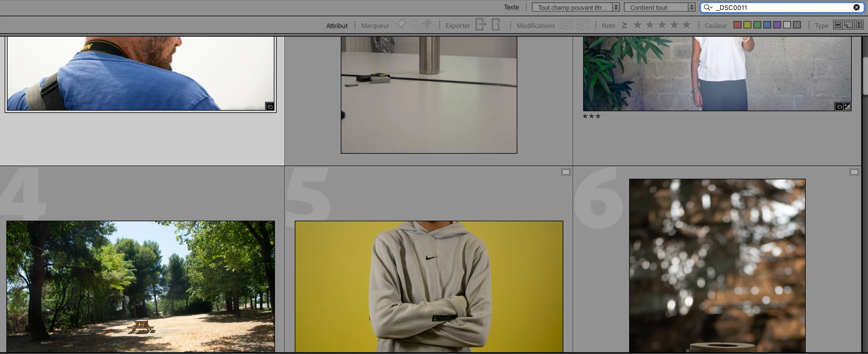Set rating filter to five stars
This screenshot has height=354, width=868.
tap(686, 25)
